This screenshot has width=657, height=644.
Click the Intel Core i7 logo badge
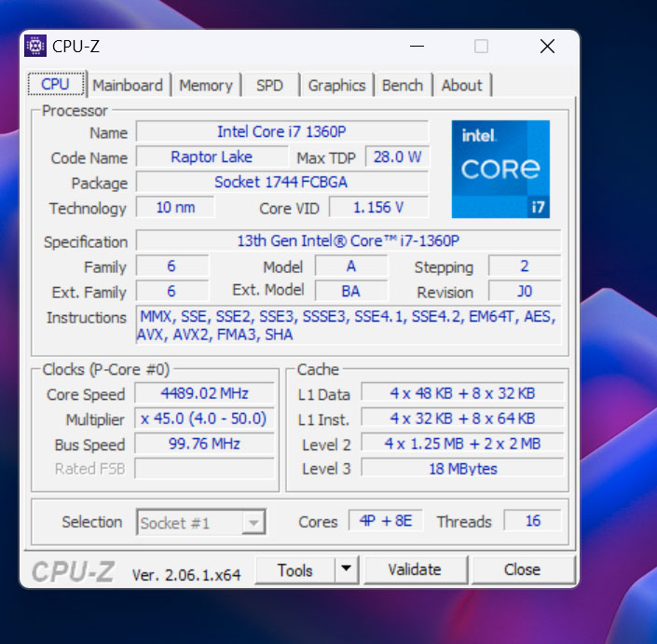pos(500,169)
